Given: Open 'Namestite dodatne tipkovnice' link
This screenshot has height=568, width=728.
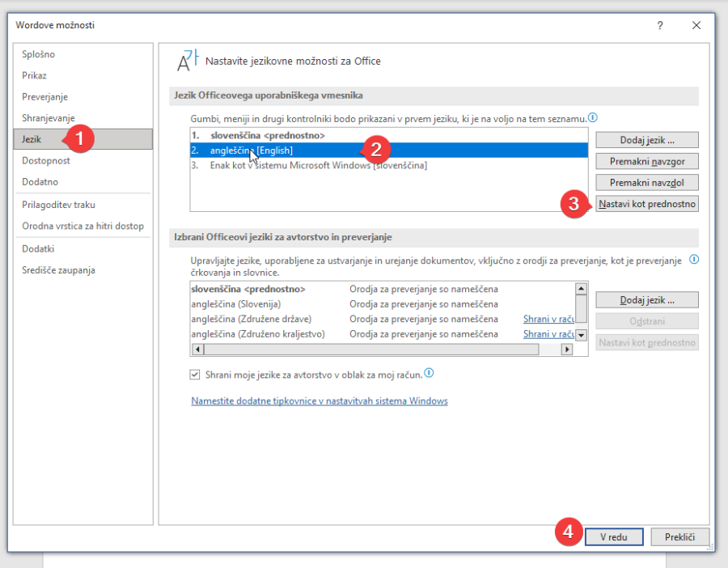Looking at the screenshot, I should (319, 401).
